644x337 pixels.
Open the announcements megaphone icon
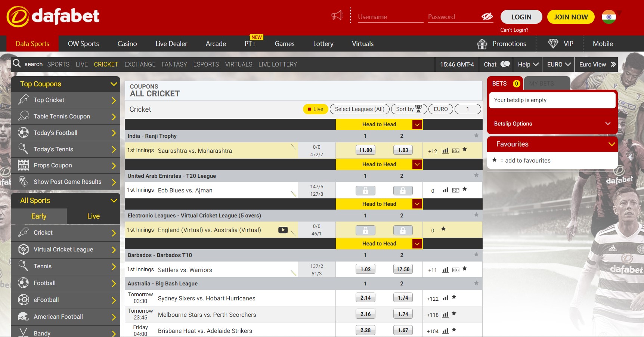tap(337, 16)
